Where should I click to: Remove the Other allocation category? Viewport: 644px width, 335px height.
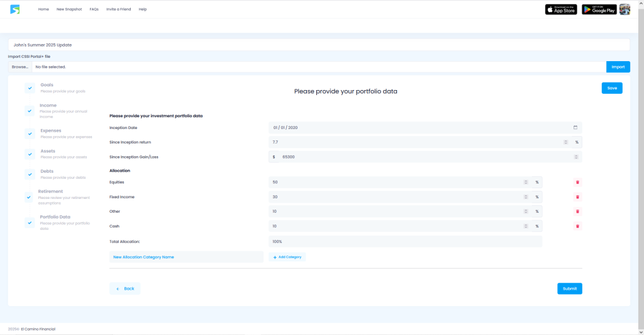[x=577, y=212]
